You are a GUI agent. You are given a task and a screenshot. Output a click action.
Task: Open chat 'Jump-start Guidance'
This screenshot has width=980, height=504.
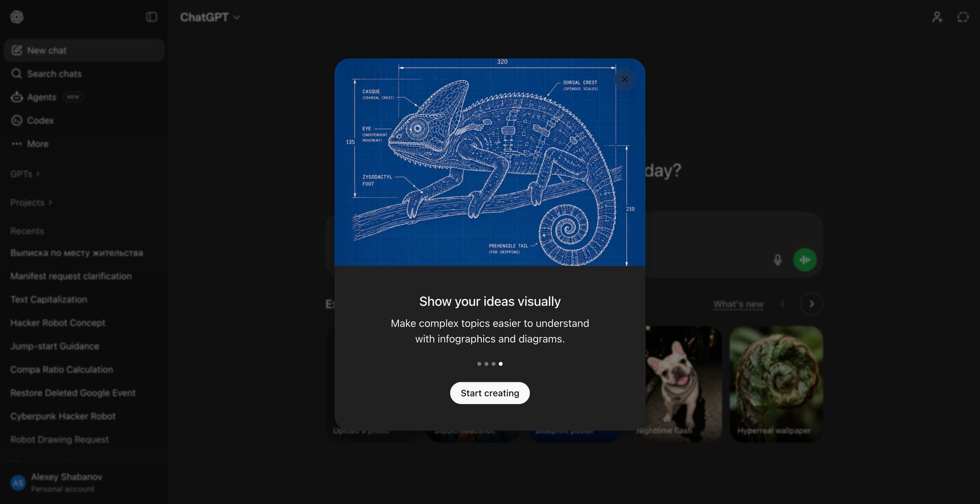tap(84, 346)
